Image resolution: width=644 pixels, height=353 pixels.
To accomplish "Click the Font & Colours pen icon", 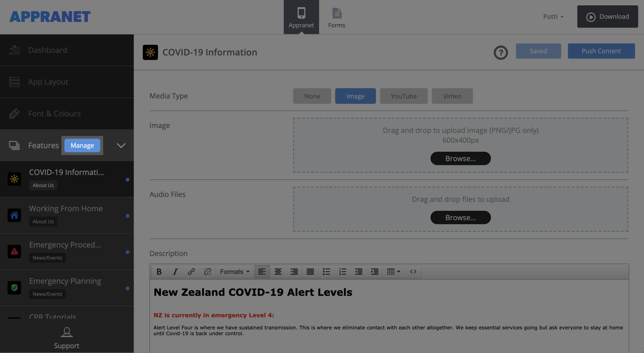I will pos(14,114).
